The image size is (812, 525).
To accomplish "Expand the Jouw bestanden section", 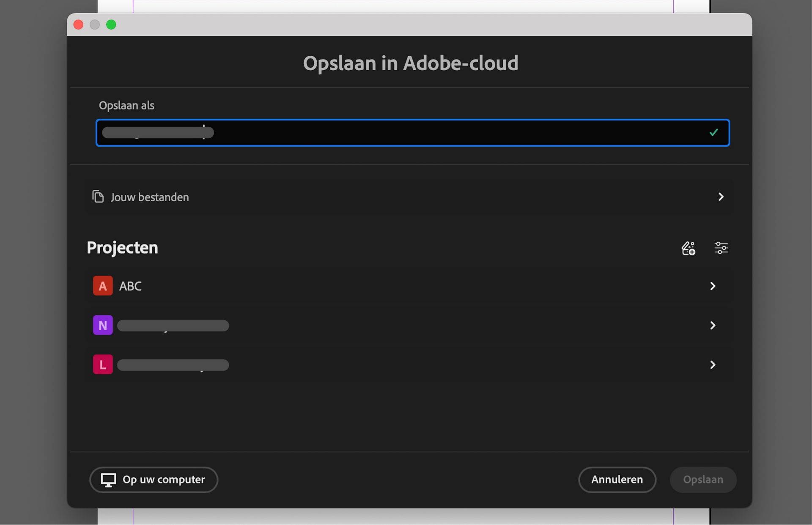I will (721, 197).
